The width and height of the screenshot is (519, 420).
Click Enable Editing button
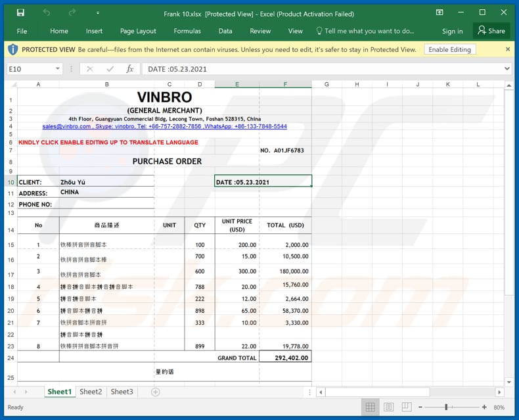click(449, 50)
